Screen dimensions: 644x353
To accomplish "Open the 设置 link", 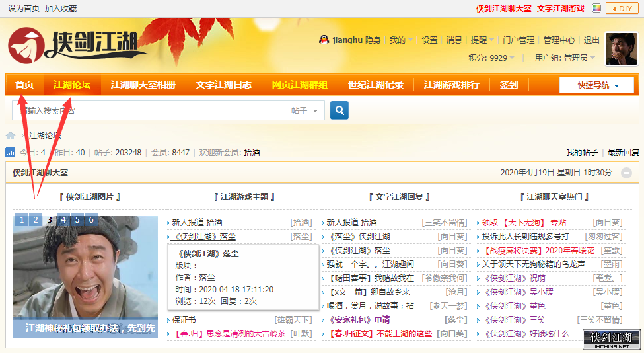I will (x=429, y=40).
